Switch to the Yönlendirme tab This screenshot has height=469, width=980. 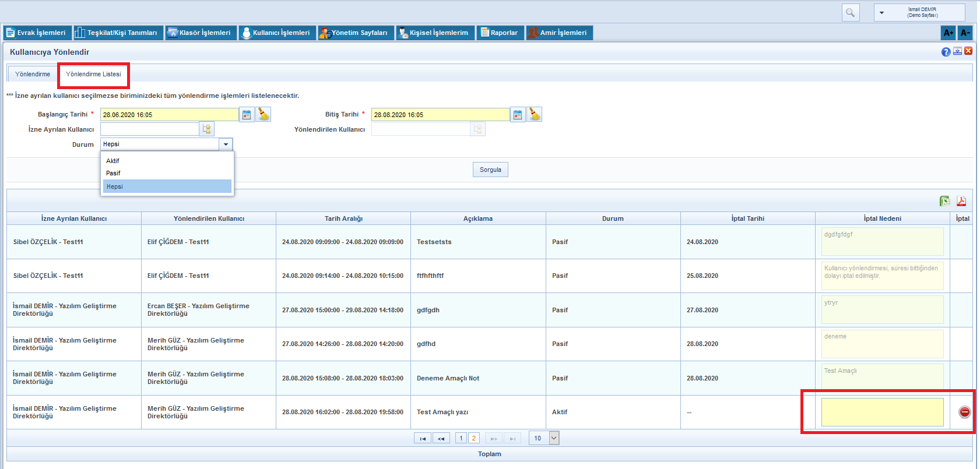tap(33, 74)
